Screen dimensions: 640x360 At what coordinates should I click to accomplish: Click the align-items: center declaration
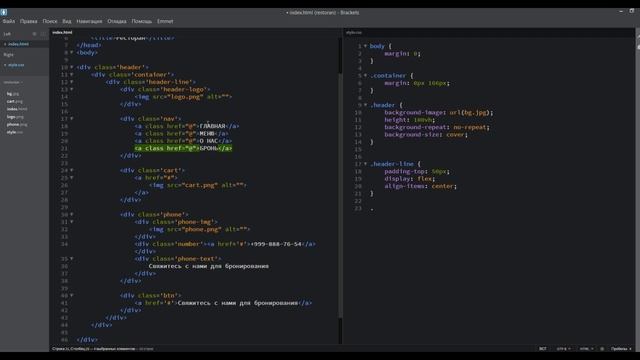[420, 186]
